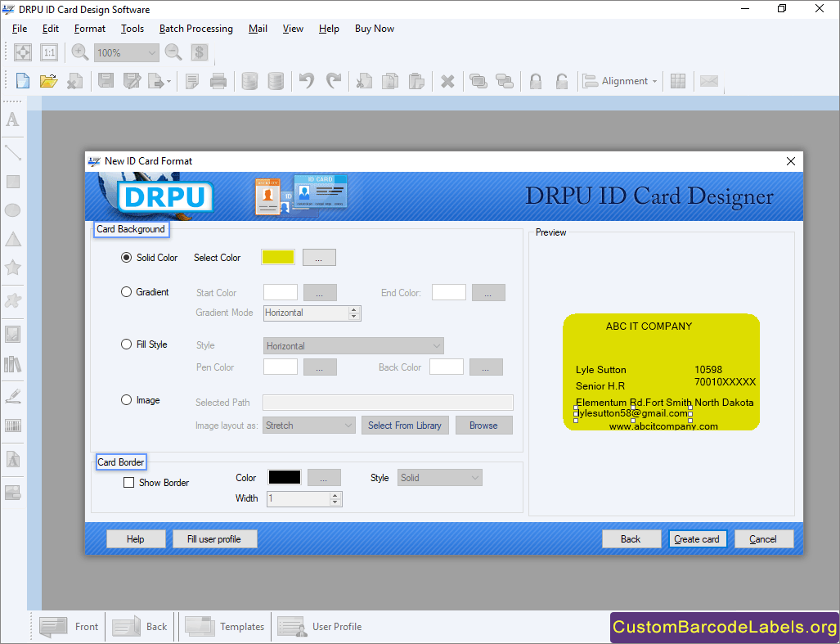This screenshot has width=840, height=644.
Task: Select the Rectangle shape tool
Action: pyautogui.click(x=13, y=182)
